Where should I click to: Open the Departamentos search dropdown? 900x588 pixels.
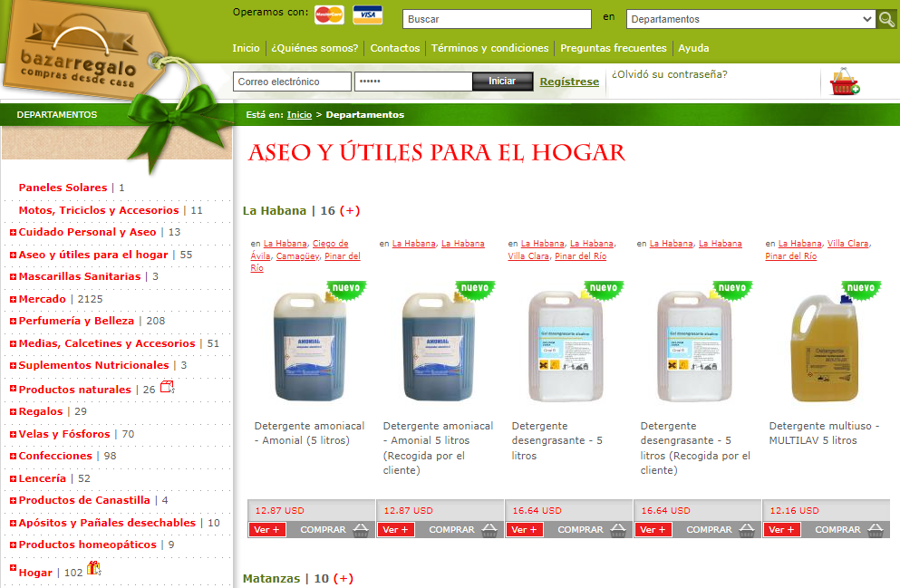coord(750,19)
